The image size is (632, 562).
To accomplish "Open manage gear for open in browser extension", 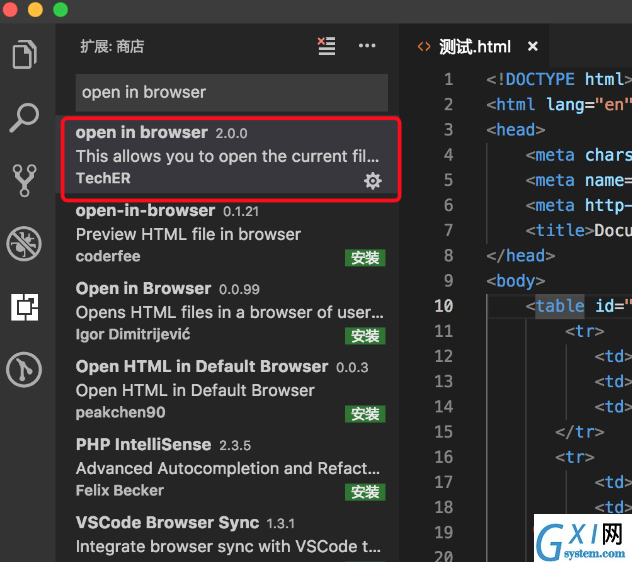I will click(372, 181).
